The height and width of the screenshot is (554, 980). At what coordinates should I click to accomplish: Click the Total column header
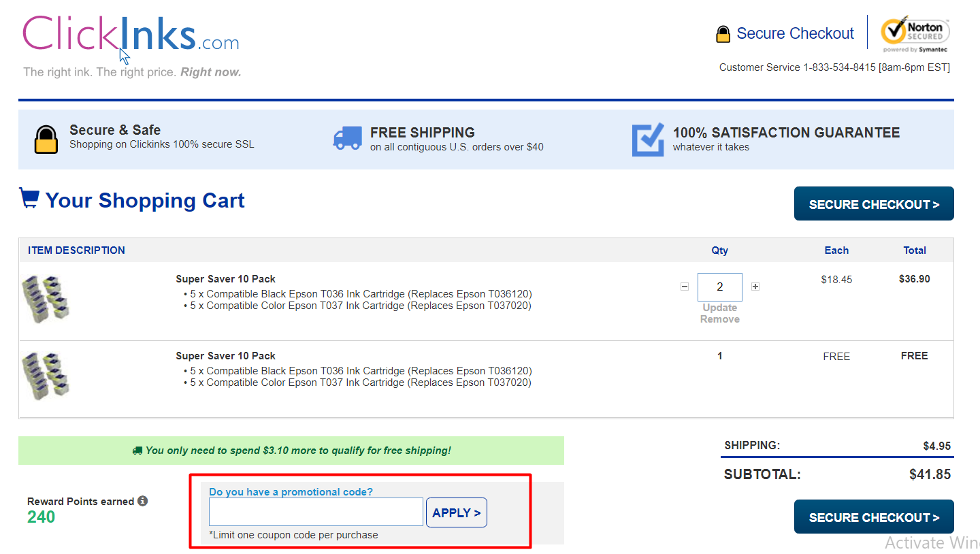(915, 250)
